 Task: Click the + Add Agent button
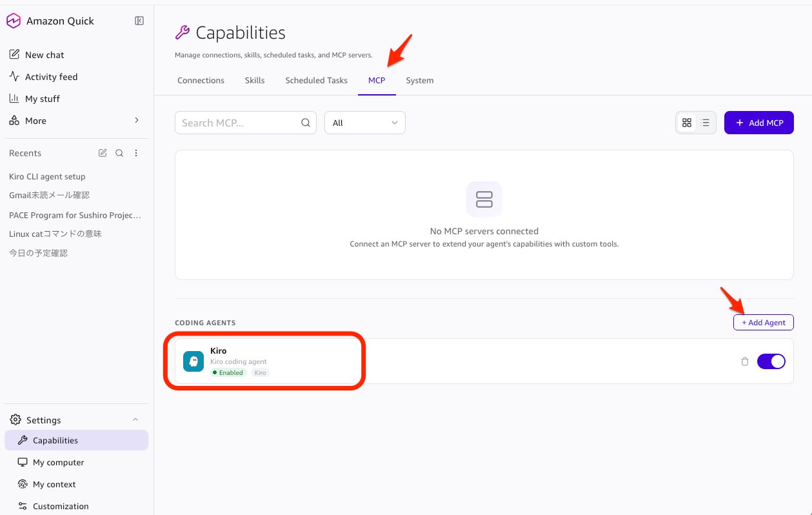(x=763, y=322)
